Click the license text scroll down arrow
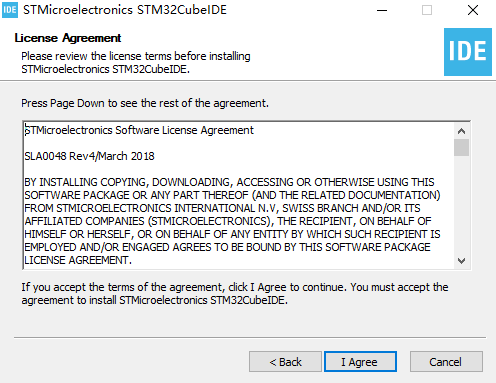 pyautogui.click(x=461, y=260)
